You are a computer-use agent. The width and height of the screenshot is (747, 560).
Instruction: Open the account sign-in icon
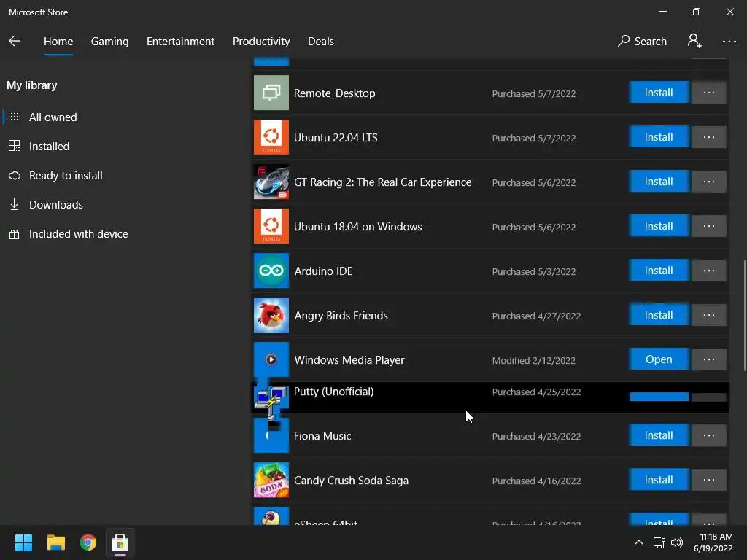(x=694, y=41)
